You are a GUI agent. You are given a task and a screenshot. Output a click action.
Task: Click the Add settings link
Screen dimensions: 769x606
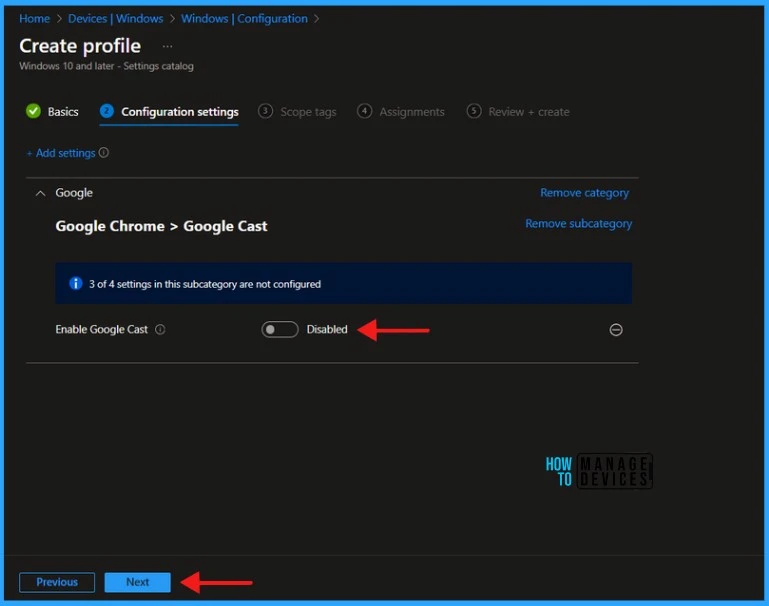(x=61, y=153)
